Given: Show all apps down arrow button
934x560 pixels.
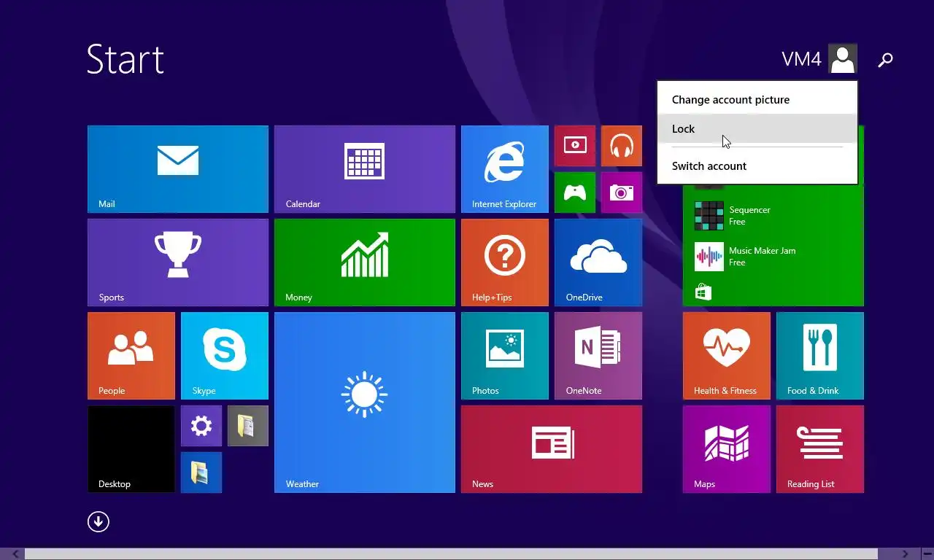Looking at the screenshot, I should click(99, 521).
